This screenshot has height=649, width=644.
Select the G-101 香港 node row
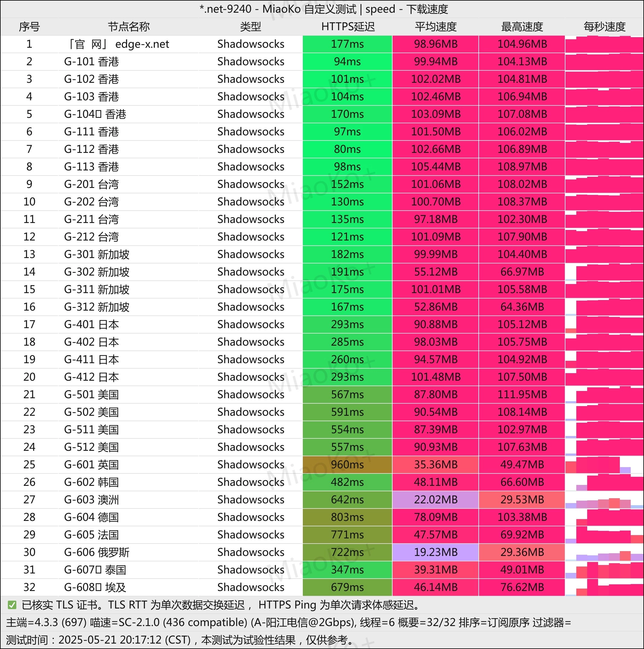pyautogui.click(x=91, y=61)
